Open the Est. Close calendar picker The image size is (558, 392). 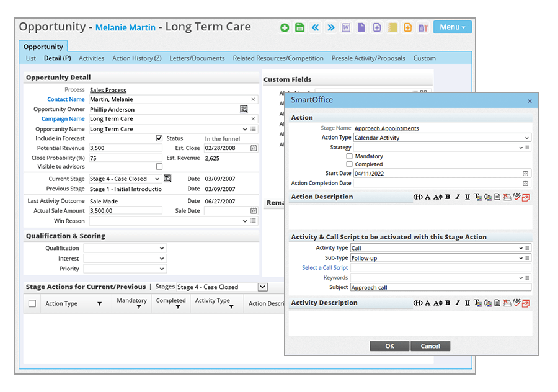coord(254,148)
